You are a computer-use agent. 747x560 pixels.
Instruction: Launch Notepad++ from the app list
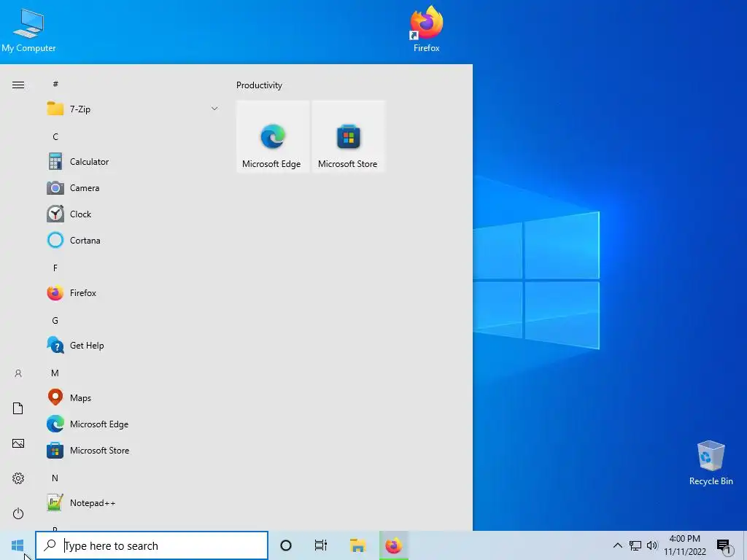(x=132, y=503)
